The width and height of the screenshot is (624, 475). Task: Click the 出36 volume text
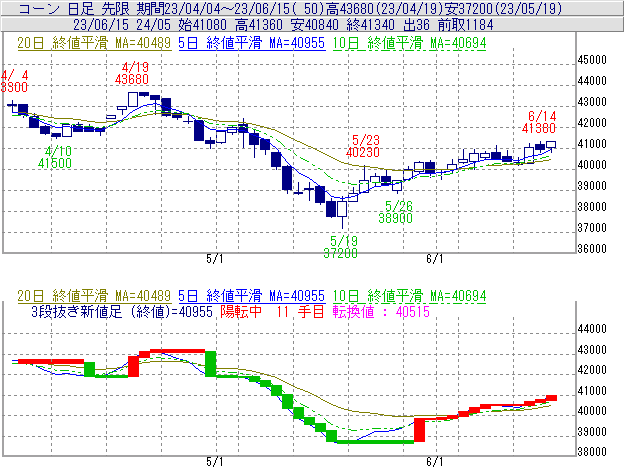point(417,25)
